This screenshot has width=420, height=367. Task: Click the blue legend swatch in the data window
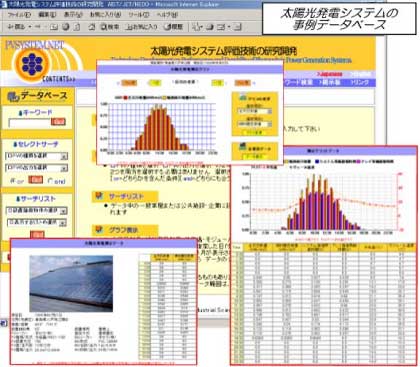click(x=317, y=162)
